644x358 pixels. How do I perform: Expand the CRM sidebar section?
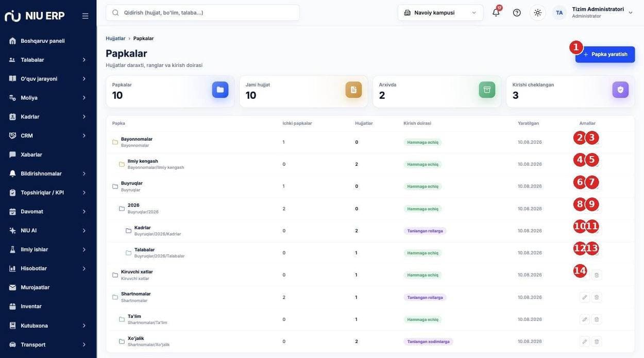(48, 135)
